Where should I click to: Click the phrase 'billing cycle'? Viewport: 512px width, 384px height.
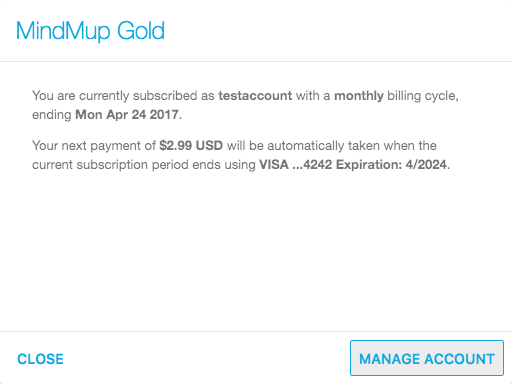423,96
